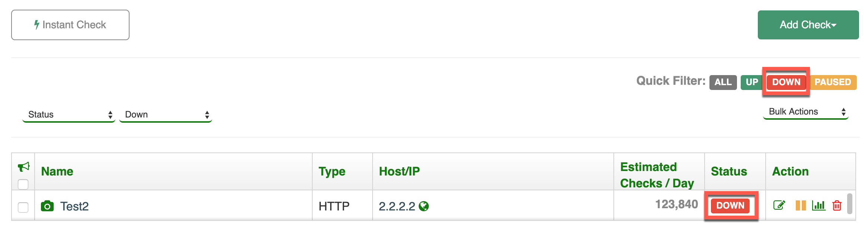Select the PAUSED quick filter
Screen dimensions: 868x232
(x=833, y=82)
